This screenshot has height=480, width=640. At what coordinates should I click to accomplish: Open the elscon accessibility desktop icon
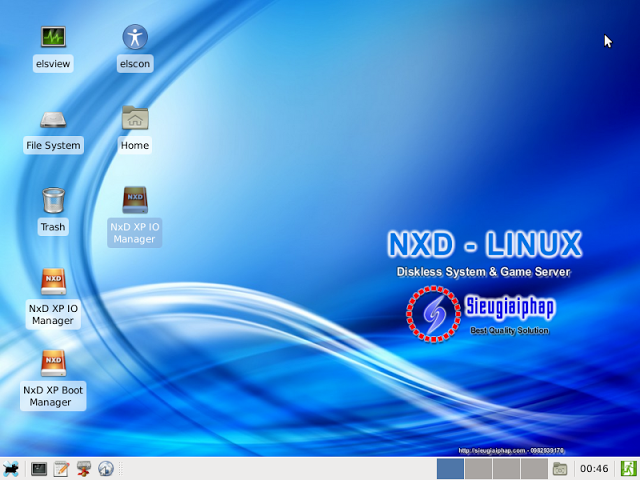coord(135,37)
